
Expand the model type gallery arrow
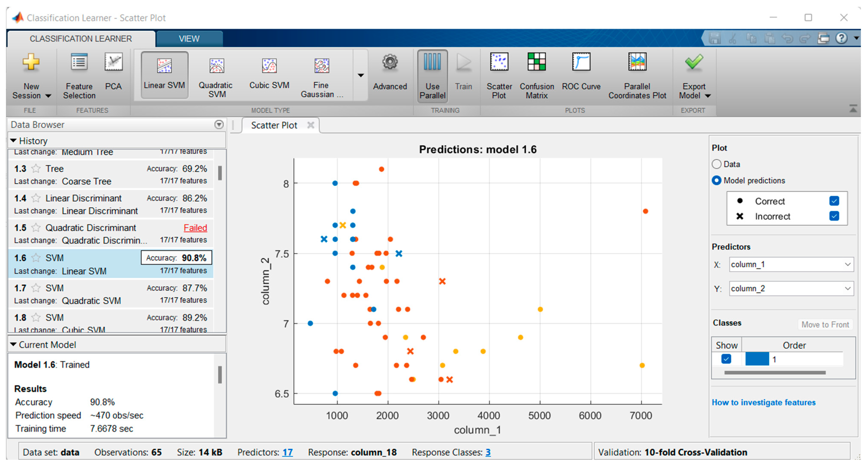click(361, 75)
